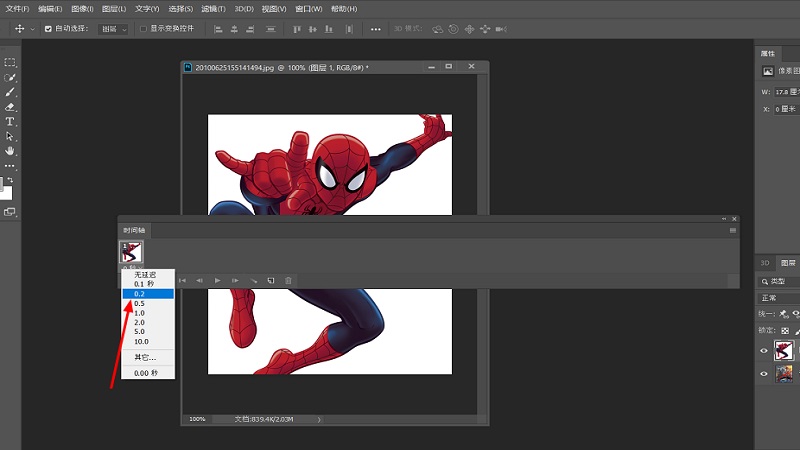The width and height of the screenshot is (800, 450).
Task: Choose 10.0 delay option
Action: pyautogui.click(x=148, y=342)
